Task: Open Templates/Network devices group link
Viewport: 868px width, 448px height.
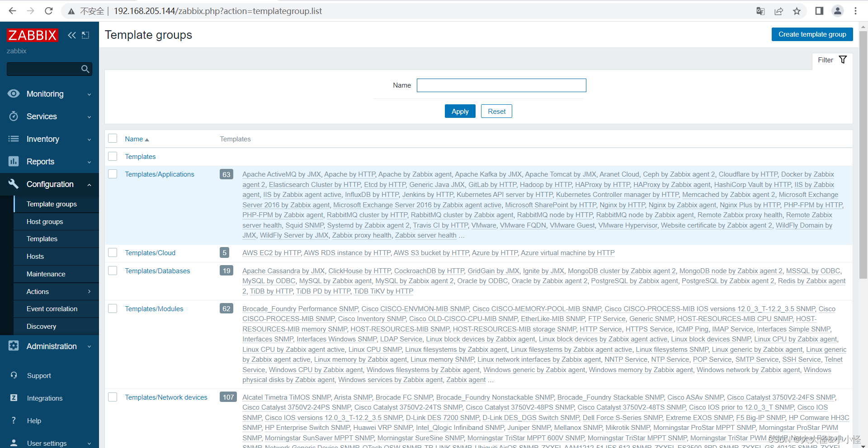Action: coord(166,397)
